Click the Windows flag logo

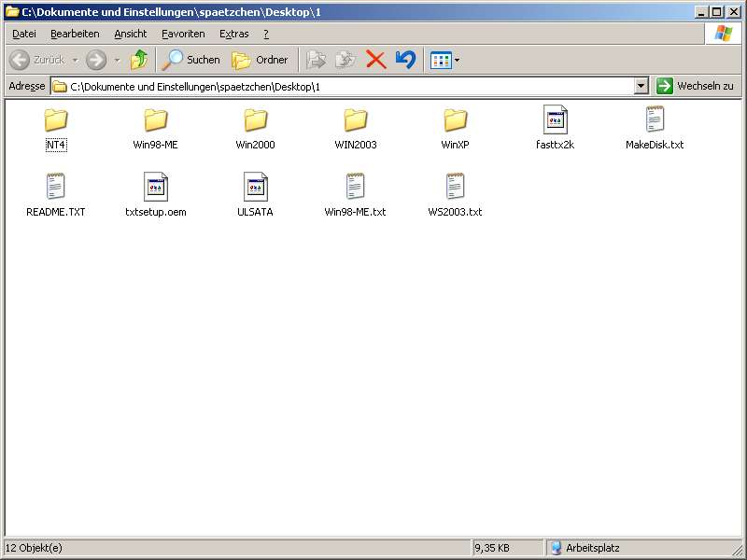point(723,34)
